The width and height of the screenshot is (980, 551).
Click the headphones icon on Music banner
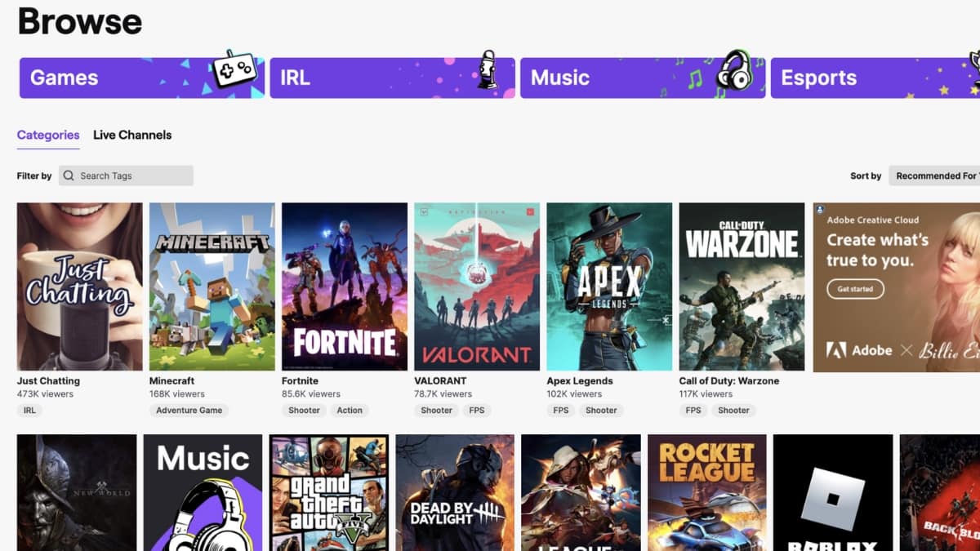pyautogui.click(x=734, y=70)
